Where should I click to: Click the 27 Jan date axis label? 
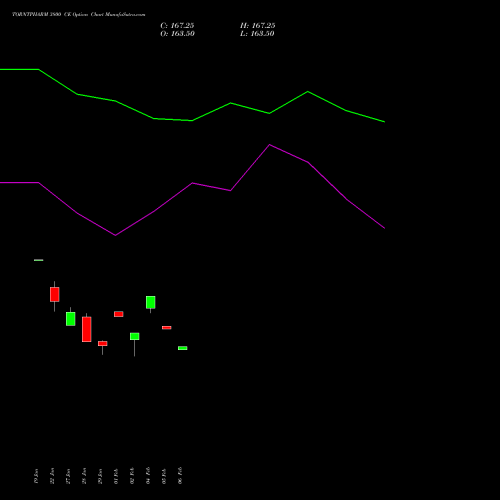click(68, 476)
